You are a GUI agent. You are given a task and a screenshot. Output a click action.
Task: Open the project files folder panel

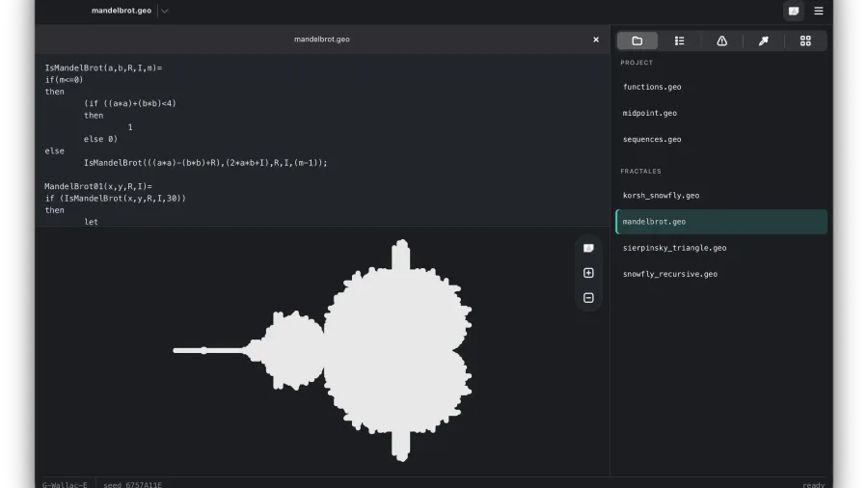point(637,41)
